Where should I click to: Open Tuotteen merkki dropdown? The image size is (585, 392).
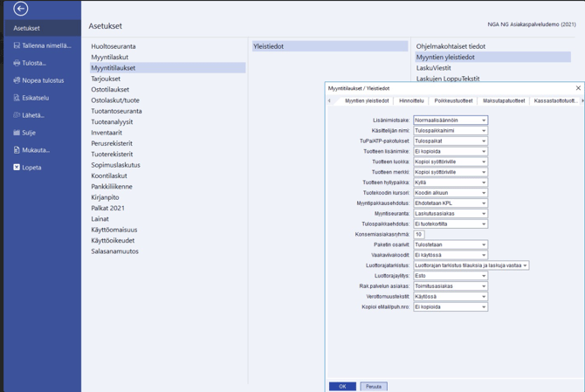click(451, 172)
